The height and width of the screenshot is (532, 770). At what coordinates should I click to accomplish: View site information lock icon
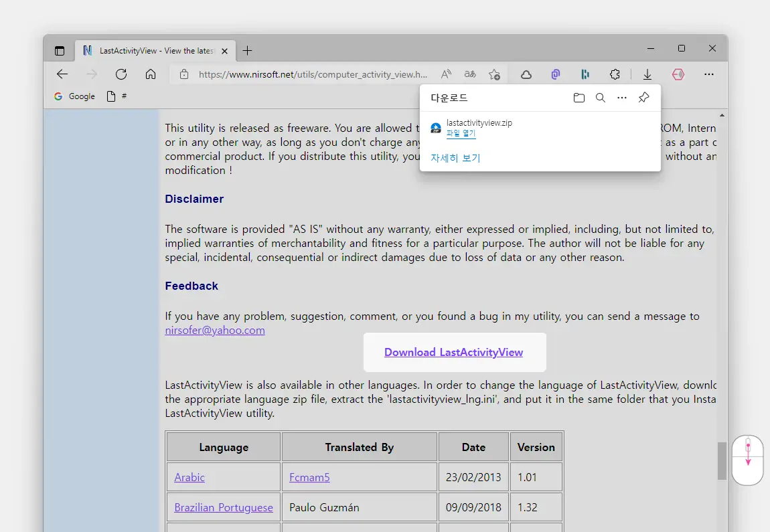pos(184,74)
